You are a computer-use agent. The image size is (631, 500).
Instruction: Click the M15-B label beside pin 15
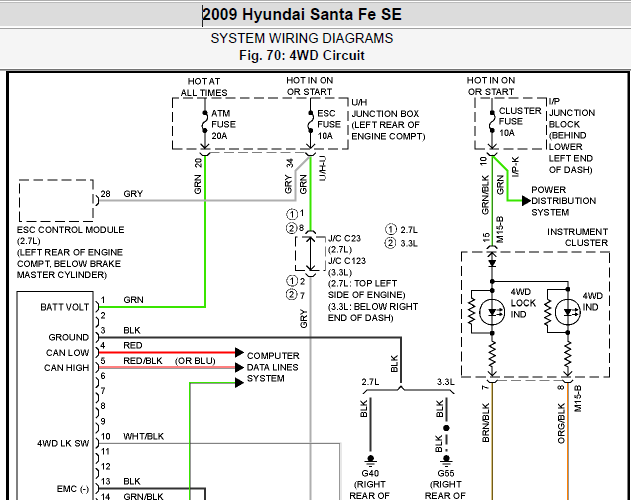point(500,229)
